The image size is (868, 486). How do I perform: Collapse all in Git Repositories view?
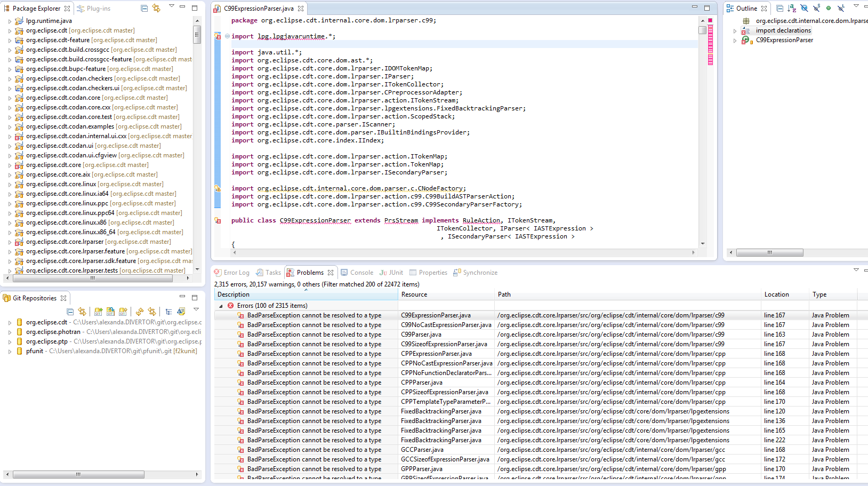[70, 312]
